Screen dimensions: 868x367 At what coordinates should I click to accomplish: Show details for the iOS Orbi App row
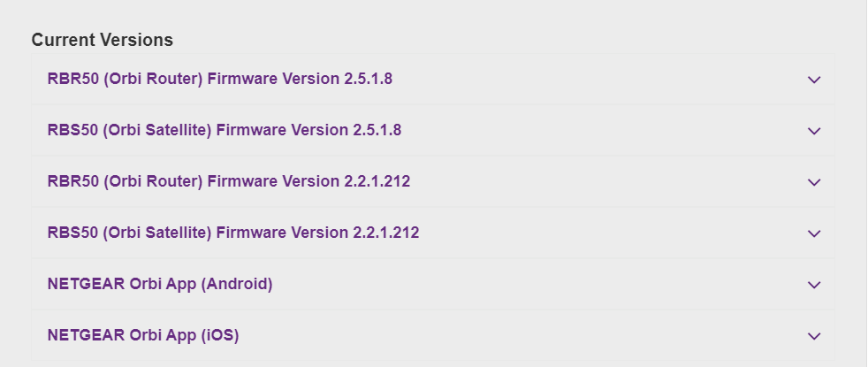pos(433,335)
